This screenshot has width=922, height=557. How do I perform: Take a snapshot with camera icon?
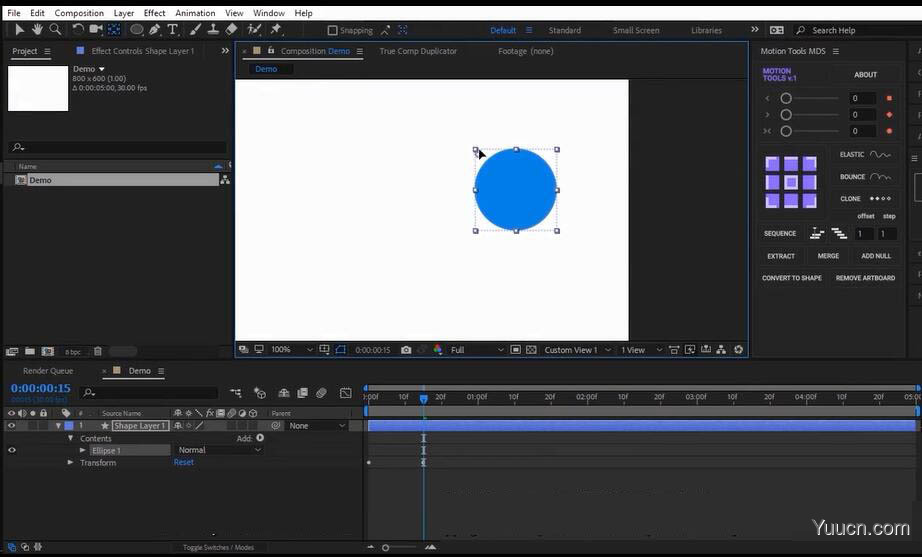(x=406, y=349)
